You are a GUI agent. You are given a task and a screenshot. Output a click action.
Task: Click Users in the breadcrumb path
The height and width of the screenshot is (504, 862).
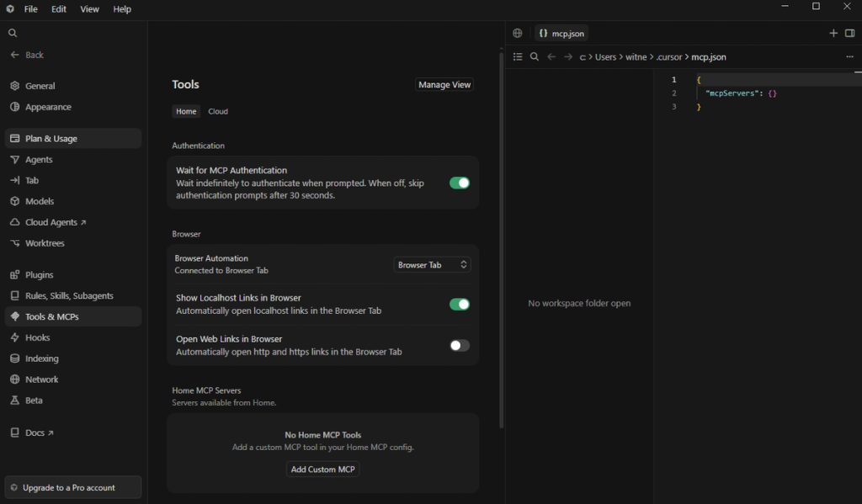606,56
